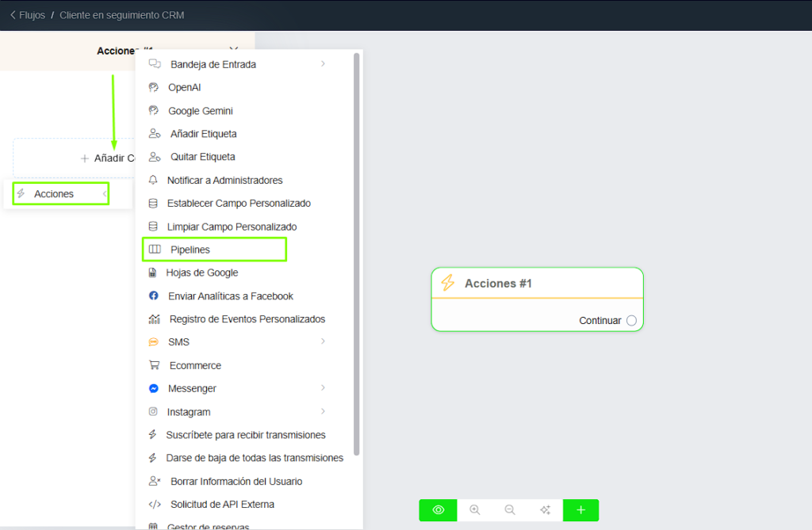Open the Messenger submenu

323,388
